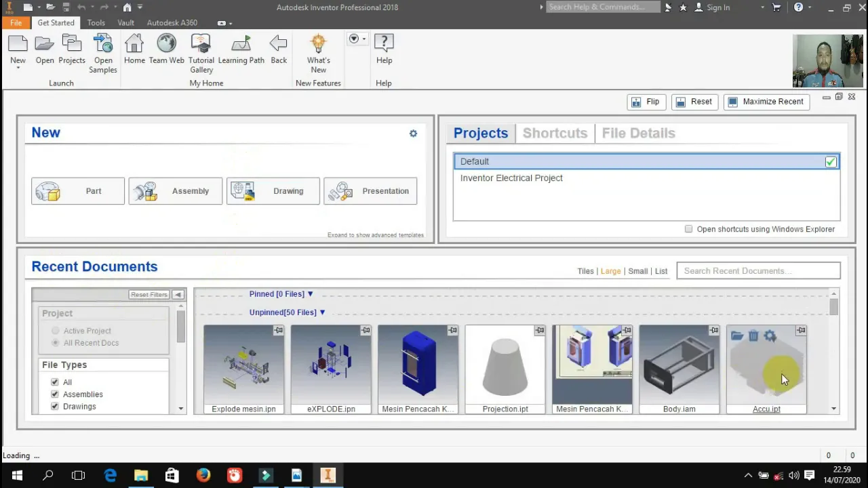Viewport: 868px width, 488px height.
Task: Click the quick access New document icon
Action: [x=28, y=7]
